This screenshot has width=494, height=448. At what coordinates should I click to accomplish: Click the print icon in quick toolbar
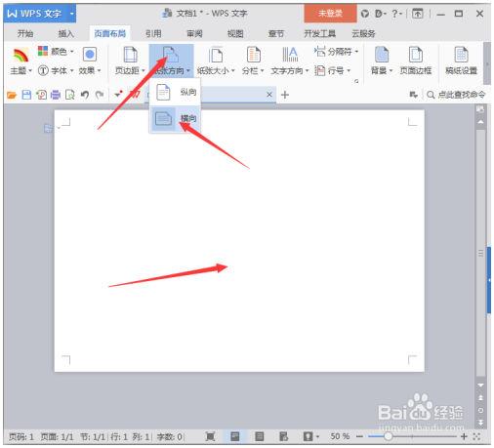[x=56, y=95]
